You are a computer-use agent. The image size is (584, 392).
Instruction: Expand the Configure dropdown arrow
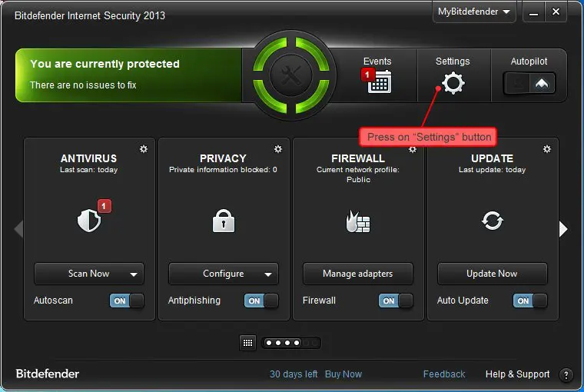tap(268, 274)
